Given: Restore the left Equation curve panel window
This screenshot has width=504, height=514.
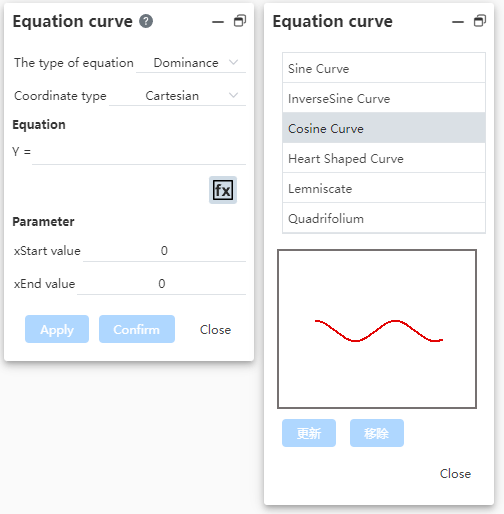Looking at the screenshot, I should (x=240, y=21).
